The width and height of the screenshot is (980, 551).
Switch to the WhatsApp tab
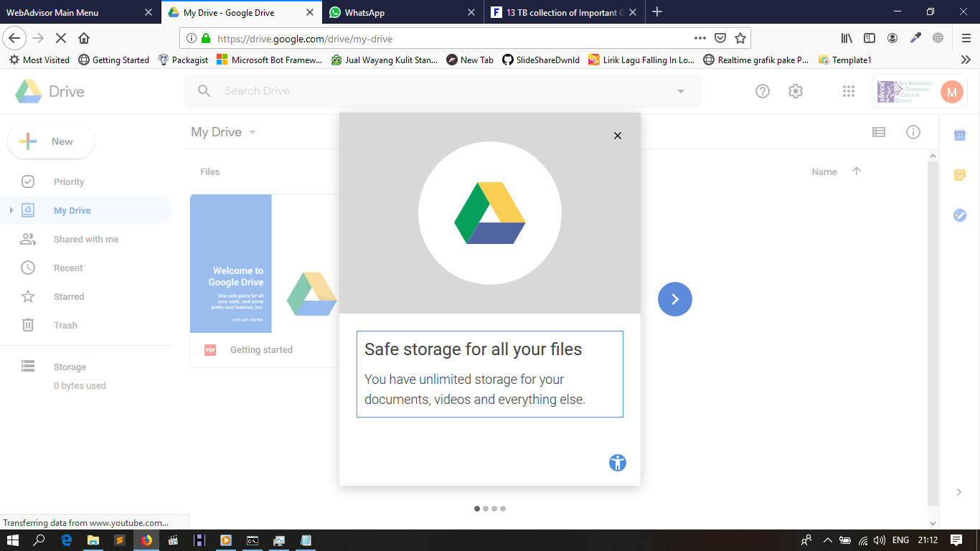click(402, 12)
